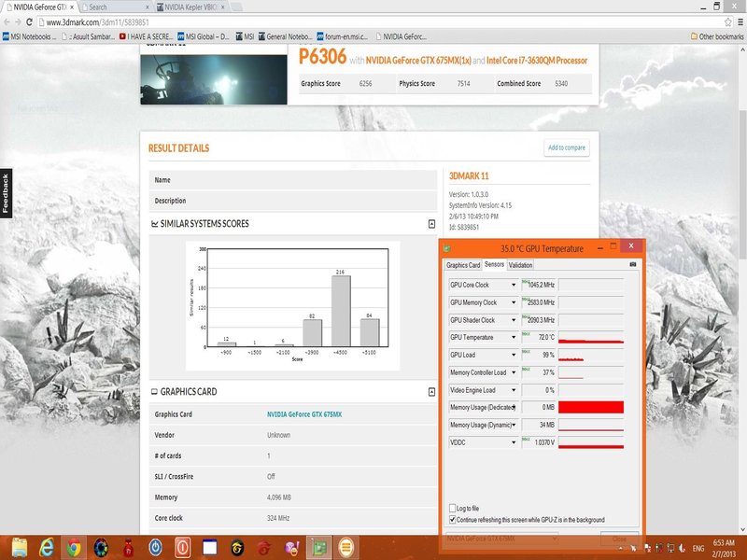Bookmark this page with the star icon
747x560 pixels.
coord(727,21)
